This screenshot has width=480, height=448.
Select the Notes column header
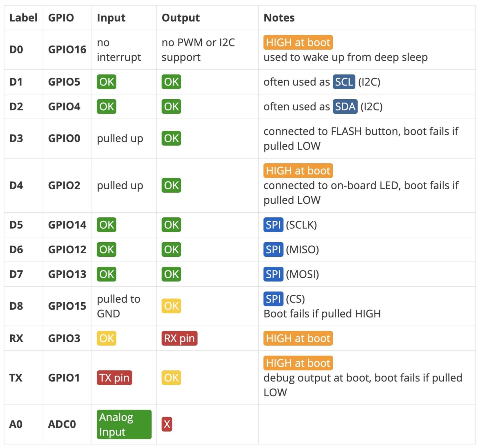click(279, 18)
